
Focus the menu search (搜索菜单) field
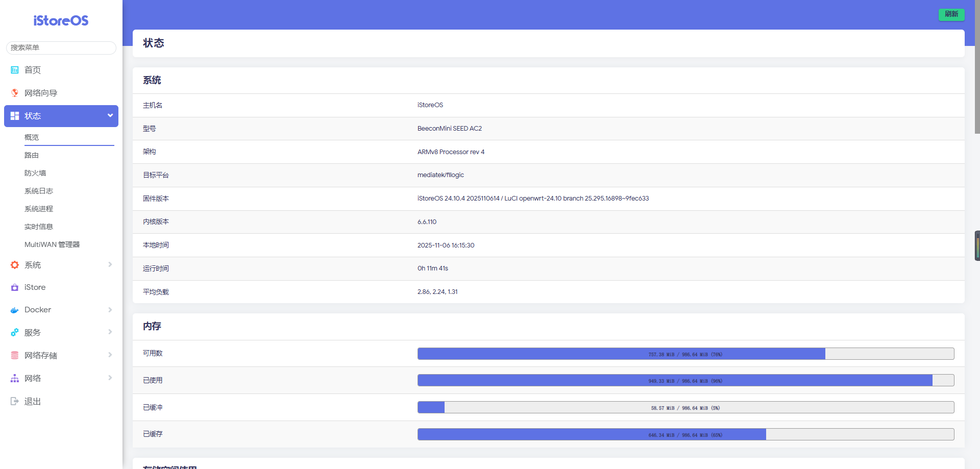click(x=61, y=47)
